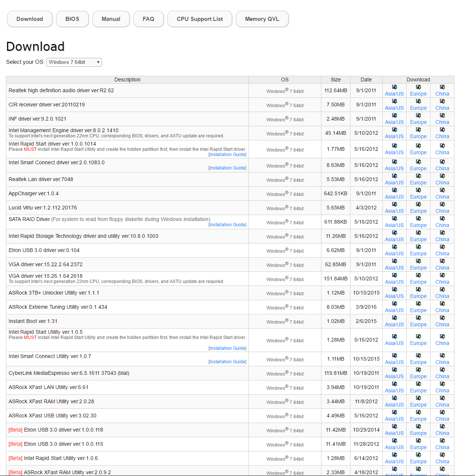Click the Asia/US link for Realtek audio driver
The image size is (475, 476).
(x=394, y=94)
